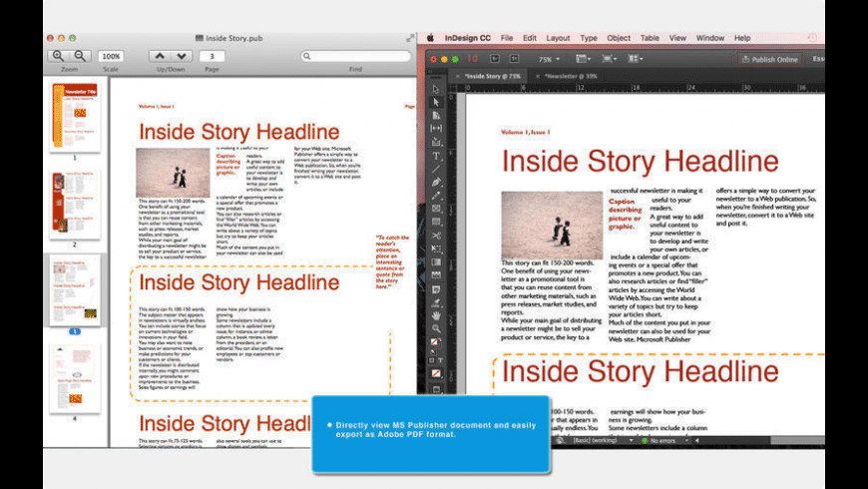Open the Object menu

click(619, 38)
